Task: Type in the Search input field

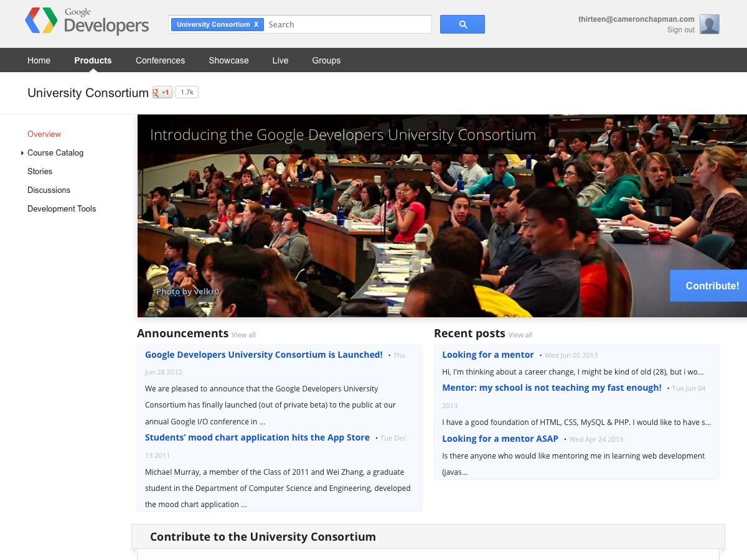Action: pyautogui.click(x=346, y=25)
